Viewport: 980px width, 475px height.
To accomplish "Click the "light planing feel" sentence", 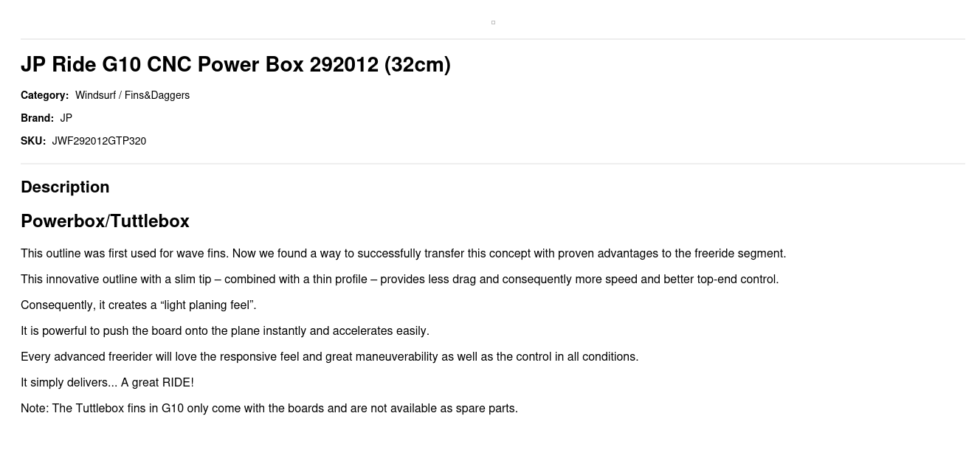I will [x=138, y=305].
